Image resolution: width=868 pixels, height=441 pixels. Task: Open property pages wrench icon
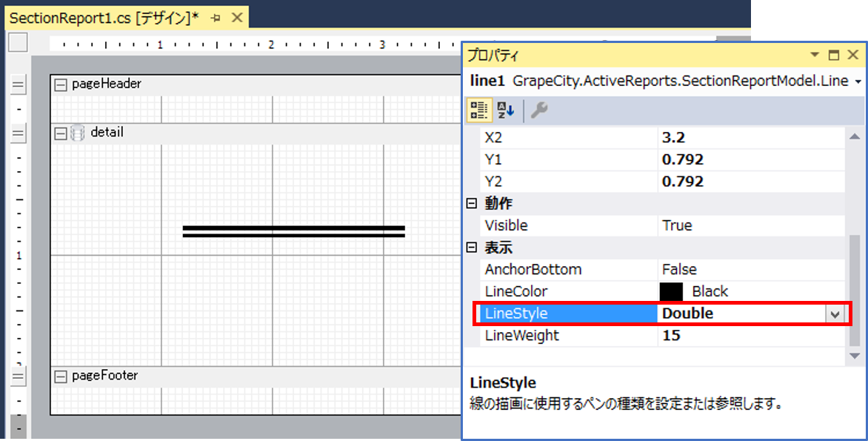pyautogui.click(x=538, y=110)
